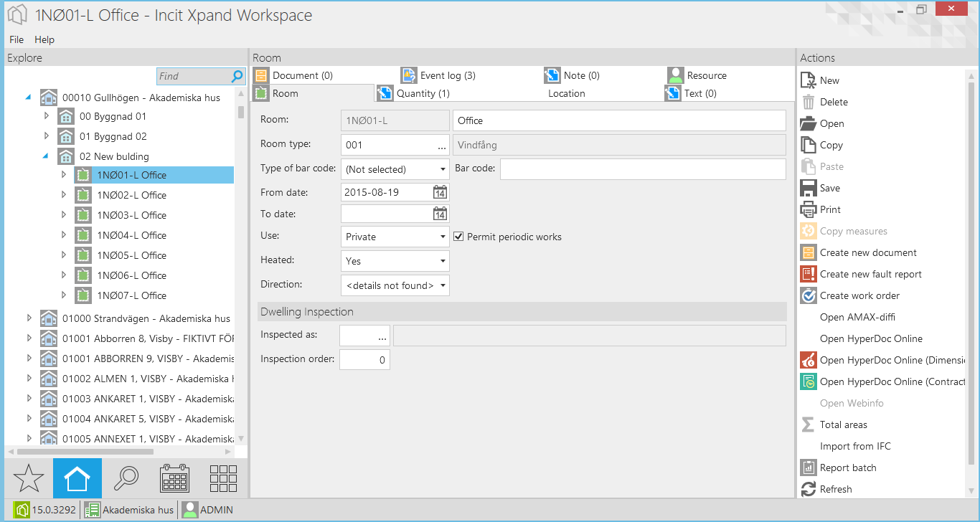
Task: Collapse the 02 New bulding node
Action: (46, 156)
